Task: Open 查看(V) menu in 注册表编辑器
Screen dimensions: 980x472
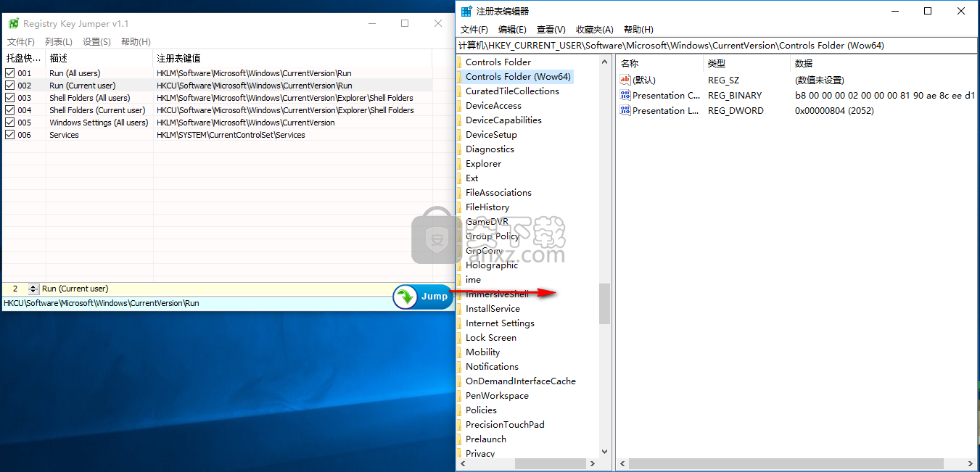Action: coord(551,30)
